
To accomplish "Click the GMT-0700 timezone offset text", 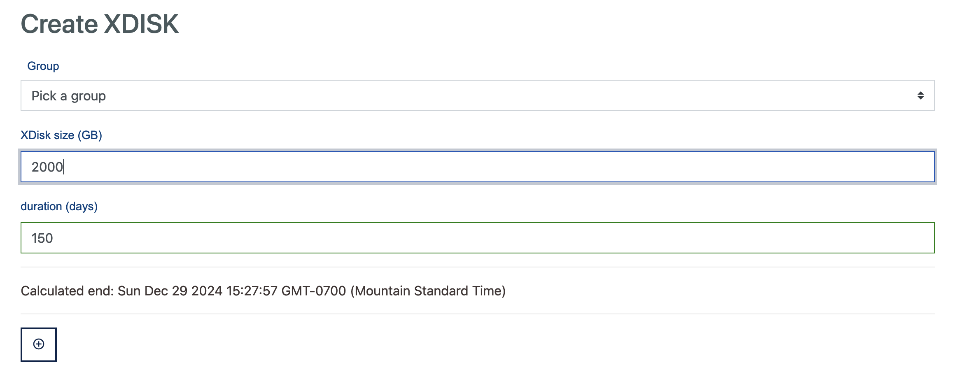I will click(314, 291).
